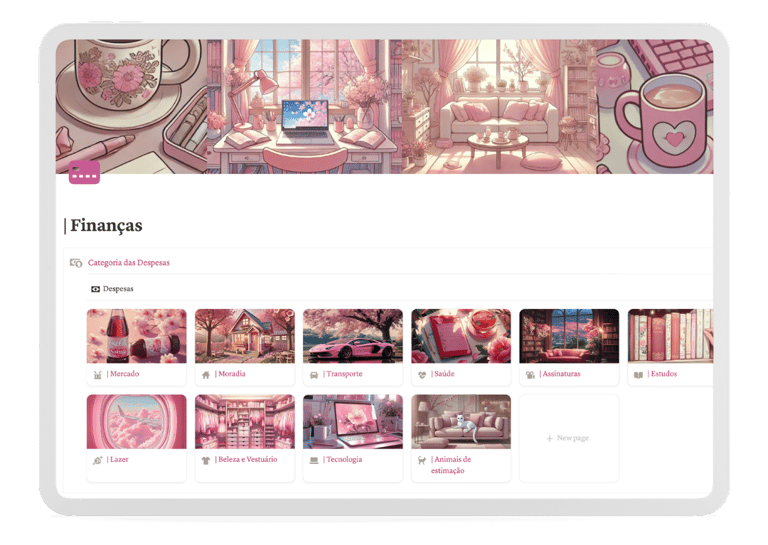Click the Despesas tab gallery icon
Viewport: 768px width, 545px height.
click(x=96, y=289)
